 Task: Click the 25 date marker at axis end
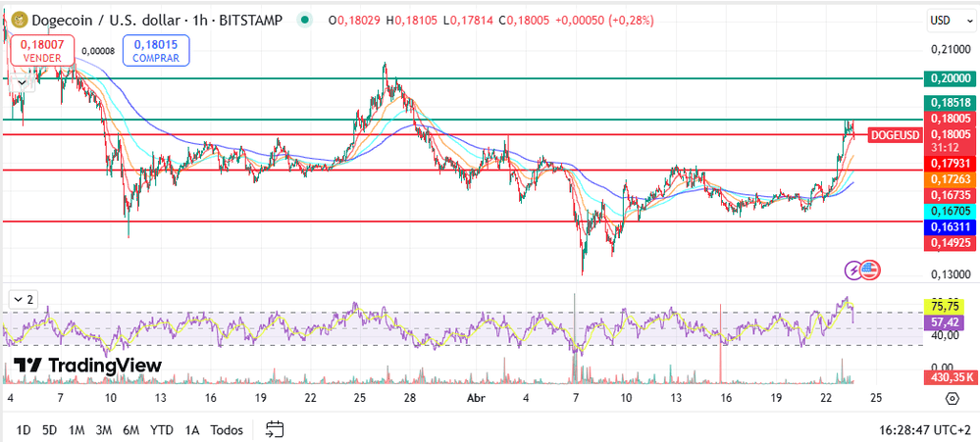876,398
